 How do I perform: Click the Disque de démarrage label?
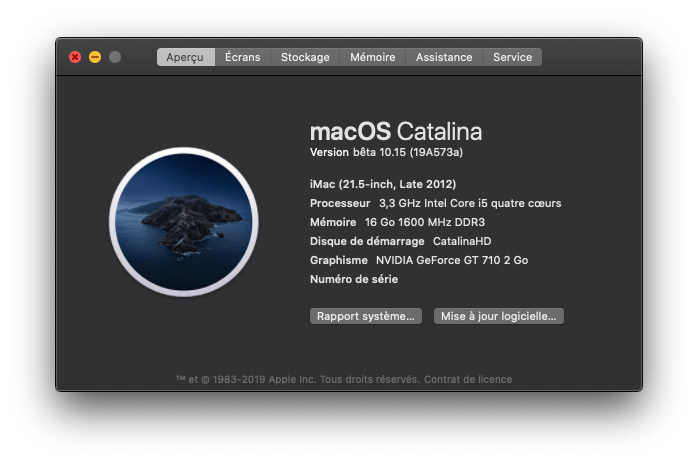click(x=367, y=241)
